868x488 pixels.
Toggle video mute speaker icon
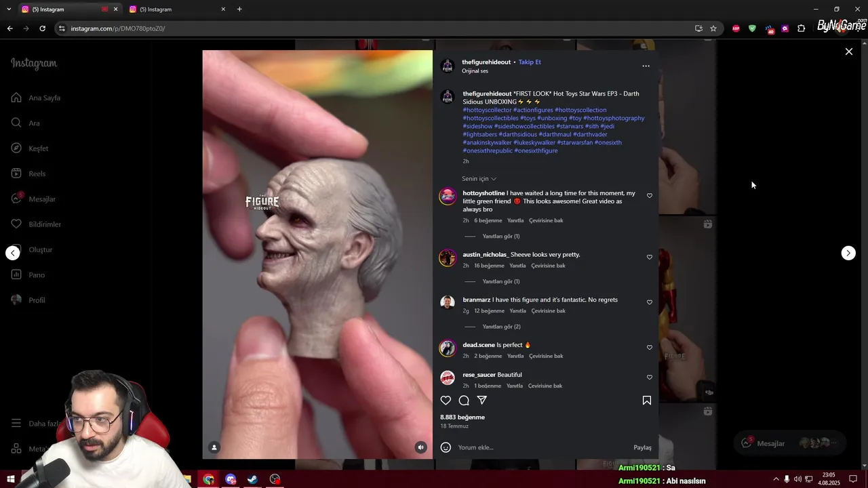[x=421, y=447]
